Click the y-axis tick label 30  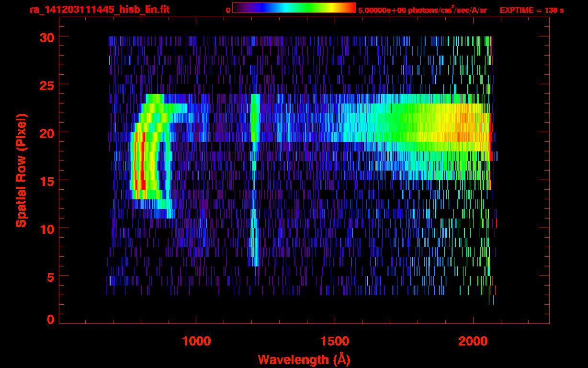(46, 37)
